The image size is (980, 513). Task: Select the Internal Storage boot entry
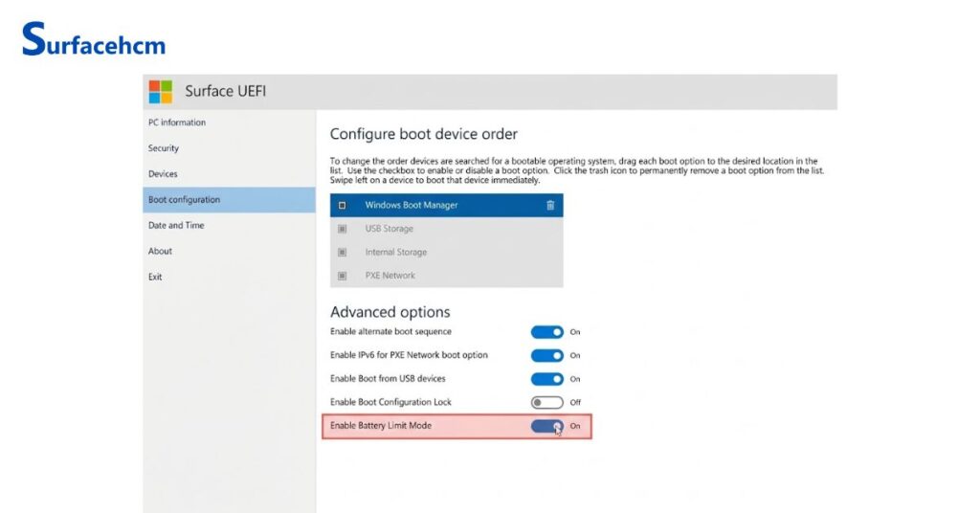[446, 253]
